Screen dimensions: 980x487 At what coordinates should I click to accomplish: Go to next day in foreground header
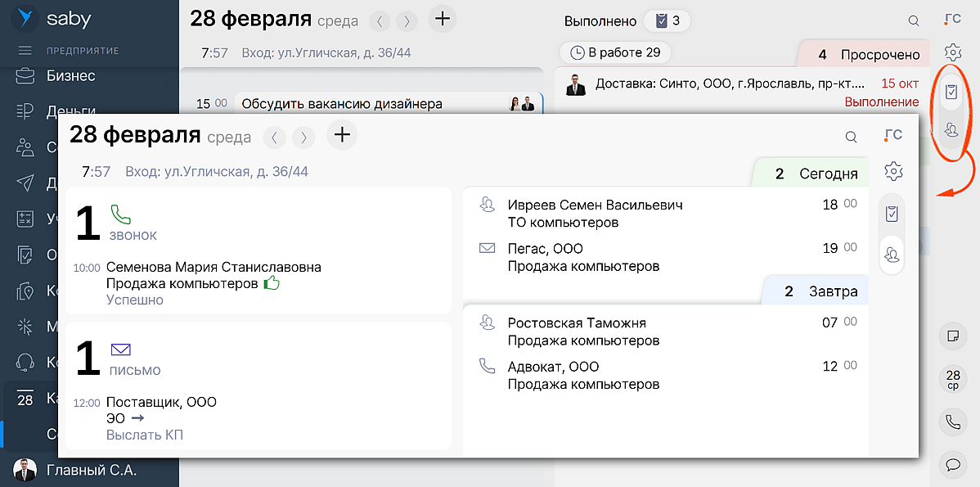click(x=303, y=138)
